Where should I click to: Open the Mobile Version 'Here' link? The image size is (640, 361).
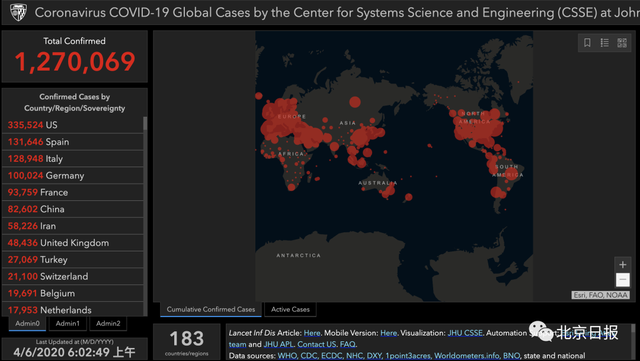click(x=389, y=333)
